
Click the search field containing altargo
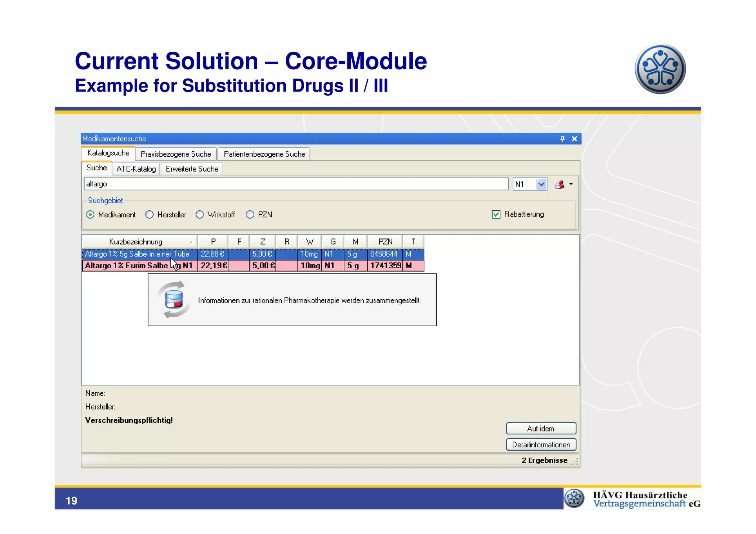(x=296, y=184)
